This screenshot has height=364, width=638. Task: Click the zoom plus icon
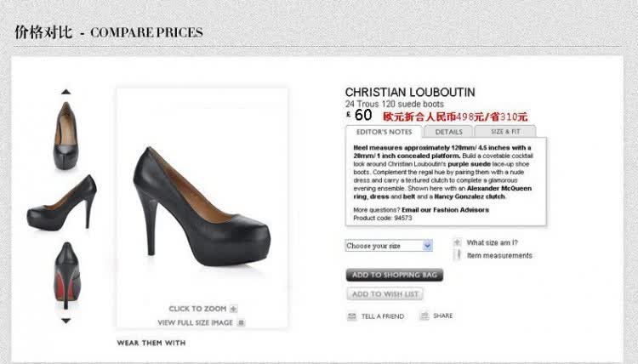click(x=234, y=309)
